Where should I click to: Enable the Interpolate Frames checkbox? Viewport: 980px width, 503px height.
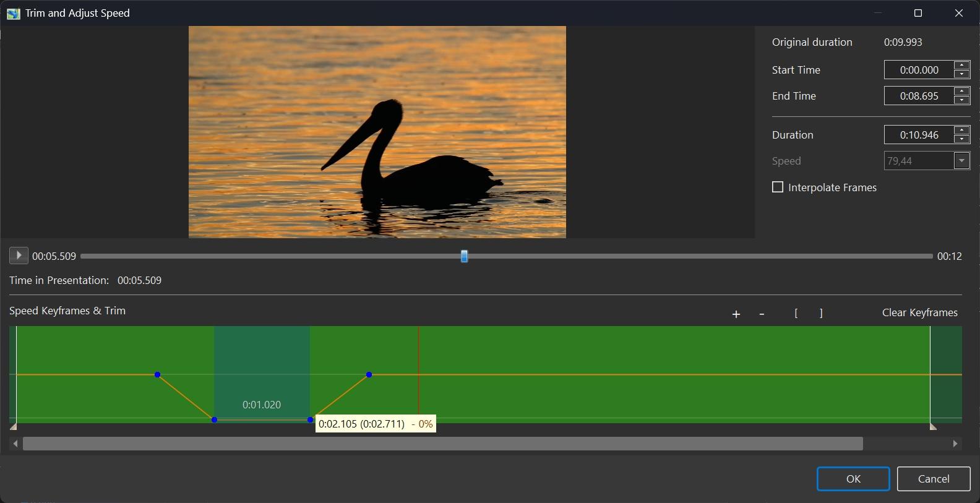778,187
